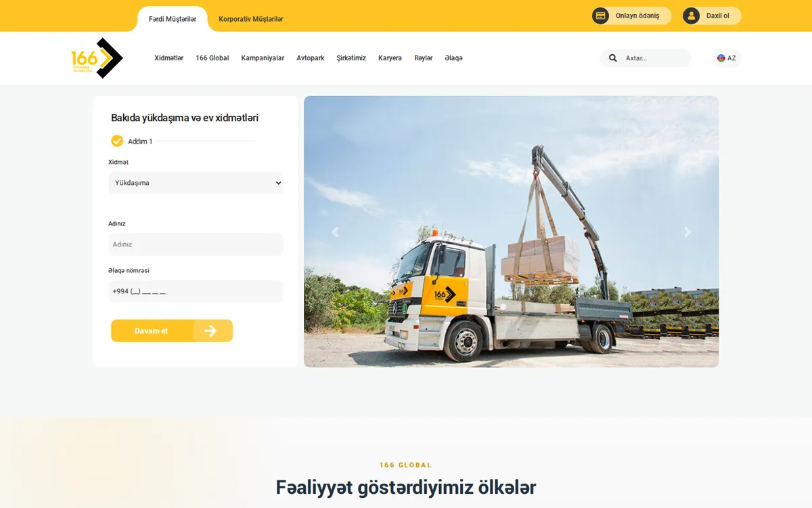
Task: Open the Avtopark menu item
Action: point(311,58)
